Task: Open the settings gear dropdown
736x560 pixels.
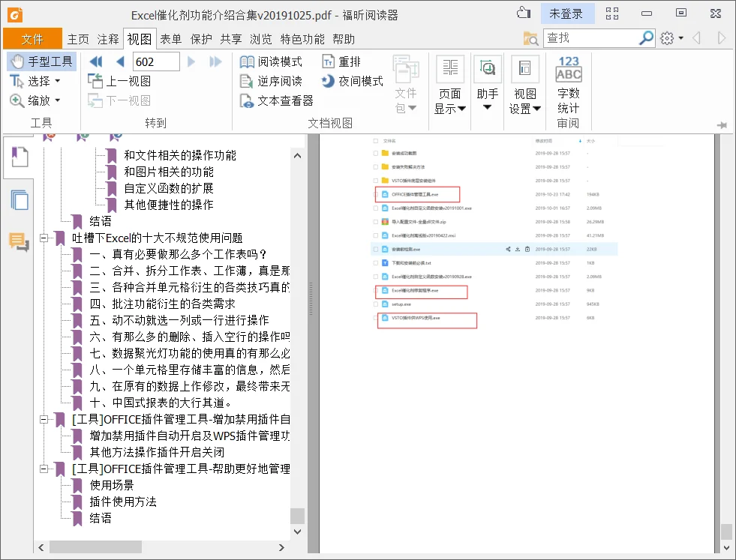Action: [671, 38]
